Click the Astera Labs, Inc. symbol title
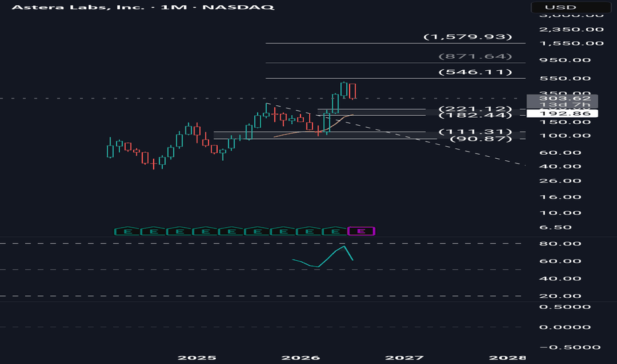This screenshot has width=617, height=364. (x=78, y=7)
